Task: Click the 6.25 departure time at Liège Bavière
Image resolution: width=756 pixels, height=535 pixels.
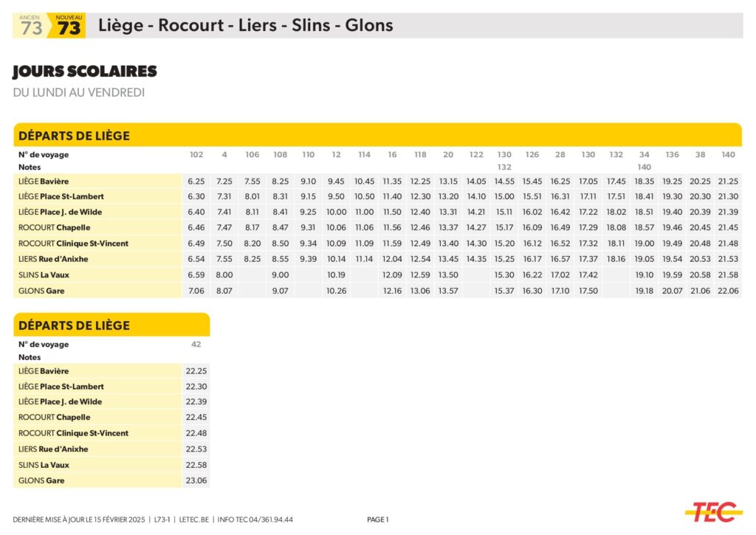Action: [196, 182]
